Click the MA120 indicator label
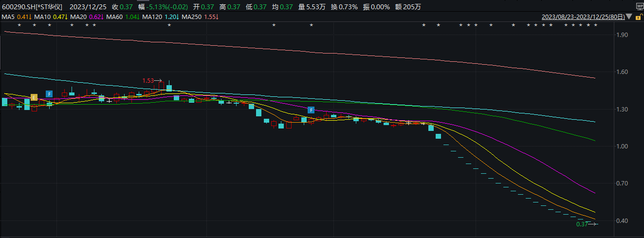644x238 pixels. 152,17
